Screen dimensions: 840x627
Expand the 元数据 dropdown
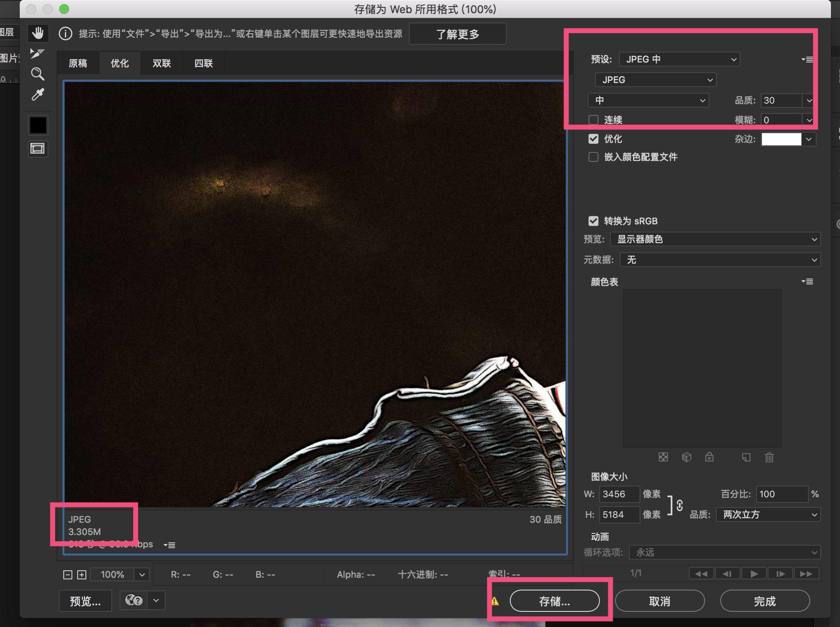point(720,260)
